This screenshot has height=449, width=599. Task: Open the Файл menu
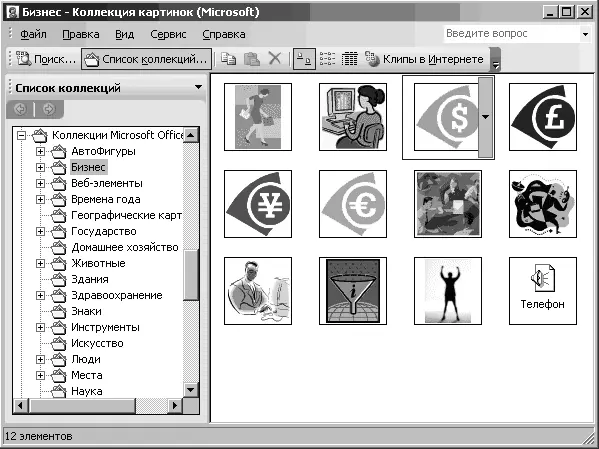pyautogui.click(x=33, y=34)
